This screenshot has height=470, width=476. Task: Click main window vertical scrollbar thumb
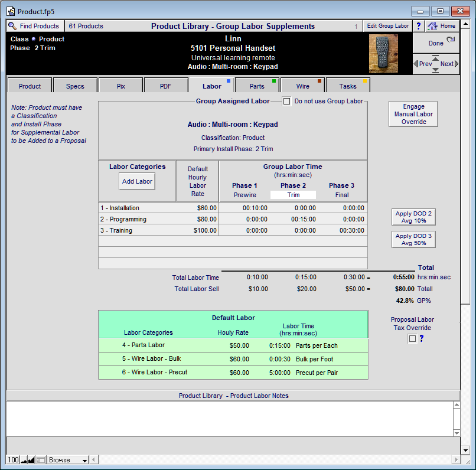(x=465, y=167)
